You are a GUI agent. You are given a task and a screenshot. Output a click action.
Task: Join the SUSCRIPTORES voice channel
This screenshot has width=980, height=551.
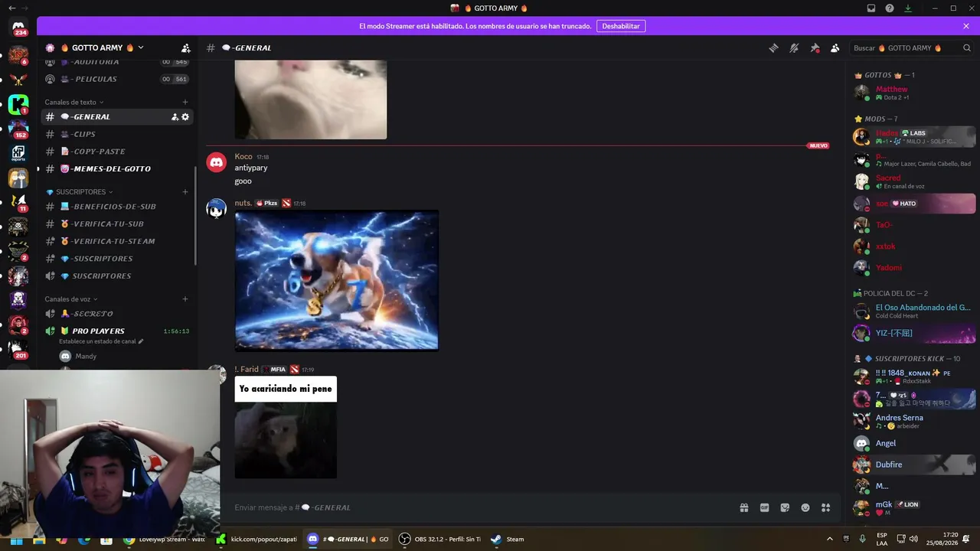coord(116,275)
